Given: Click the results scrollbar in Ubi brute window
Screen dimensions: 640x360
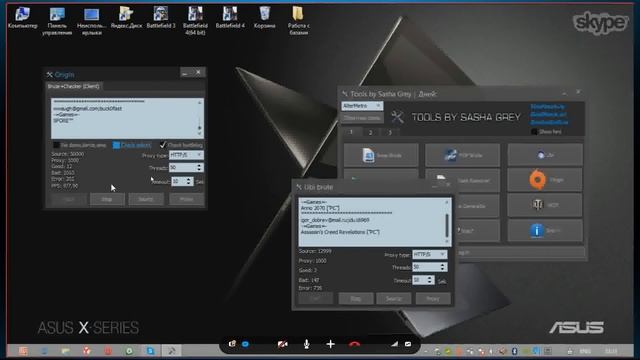Looking at the screenshot, I should coord(447,222).
